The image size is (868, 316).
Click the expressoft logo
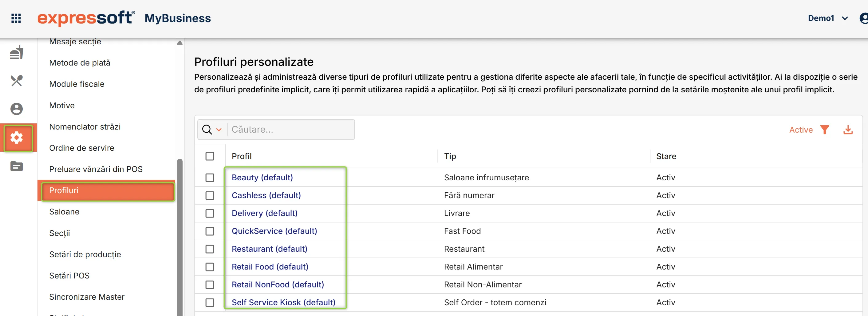coord(86,18)
